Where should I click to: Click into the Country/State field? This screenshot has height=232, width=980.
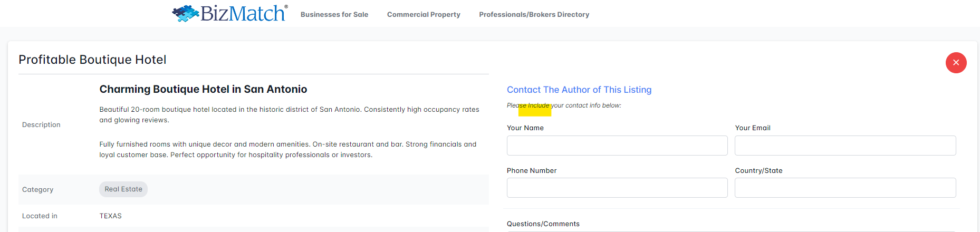coord(845,188)
